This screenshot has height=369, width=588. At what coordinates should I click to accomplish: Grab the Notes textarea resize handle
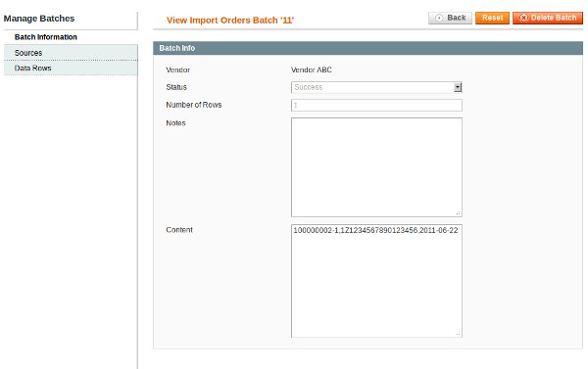click(x=459, y=212)
